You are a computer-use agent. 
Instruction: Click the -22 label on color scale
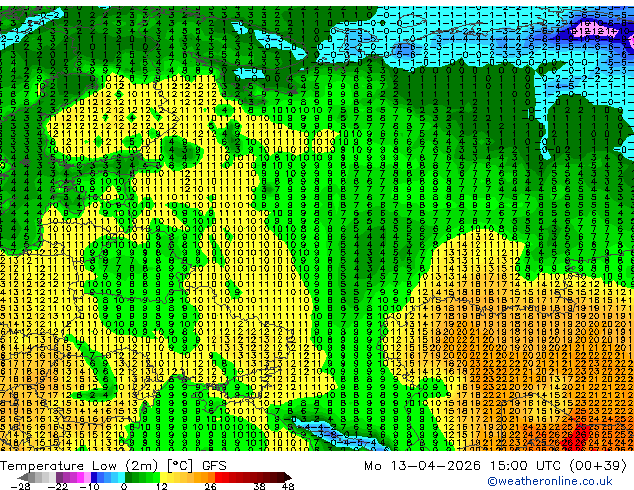(x=58, y=486)
